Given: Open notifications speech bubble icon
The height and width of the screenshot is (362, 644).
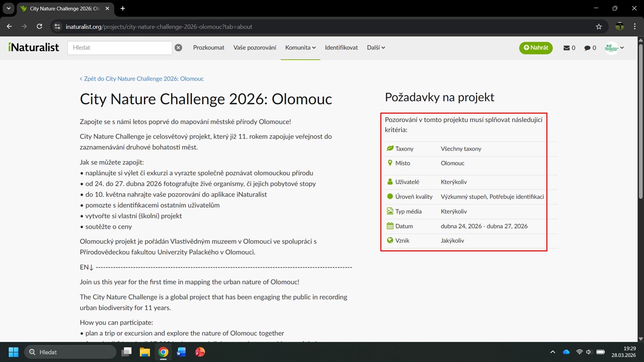Looking at the screenshot, I should 590,48.
